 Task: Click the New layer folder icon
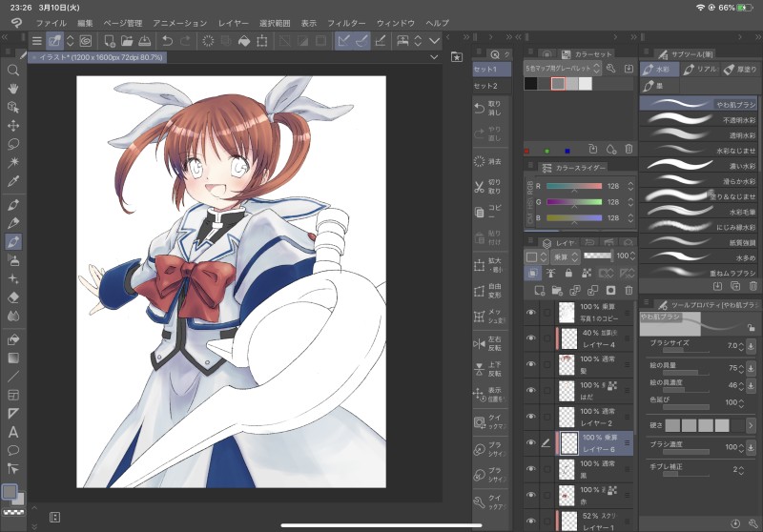pos(557,291)
